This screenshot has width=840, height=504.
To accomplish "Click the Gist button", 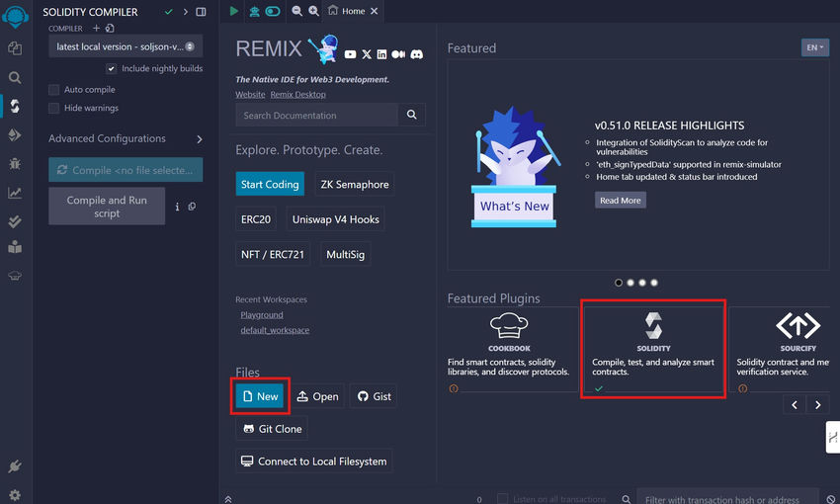I will pyautogui.click(x=374, y=396).
